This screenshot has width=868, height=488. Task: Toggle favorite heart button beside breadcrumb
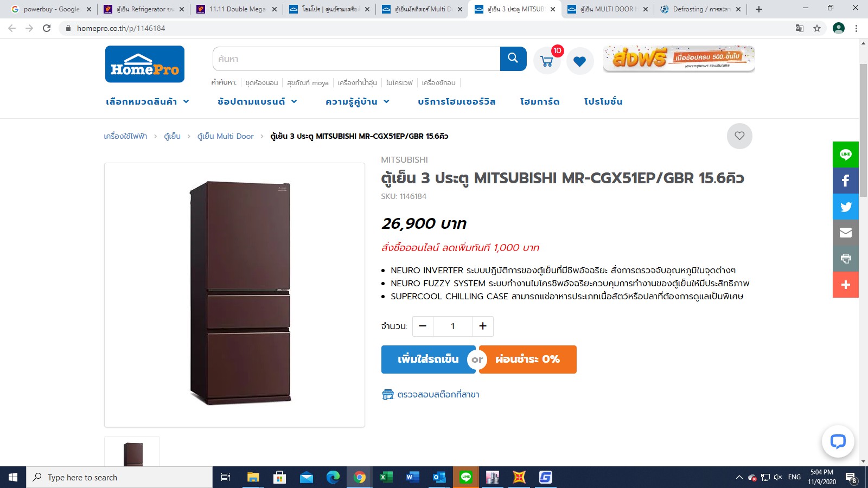coord(739,136)
